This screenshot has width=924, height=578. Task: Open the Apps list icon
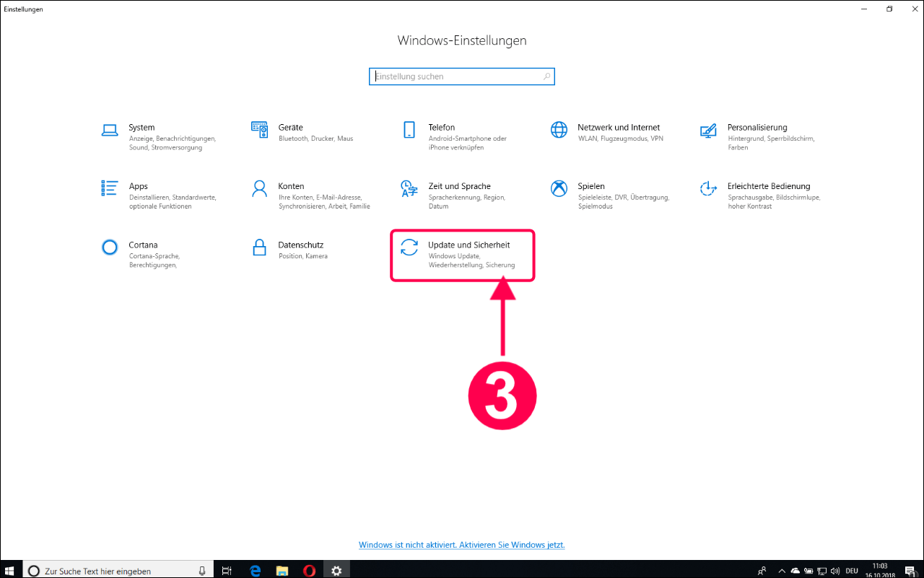(x=110, y=188)
